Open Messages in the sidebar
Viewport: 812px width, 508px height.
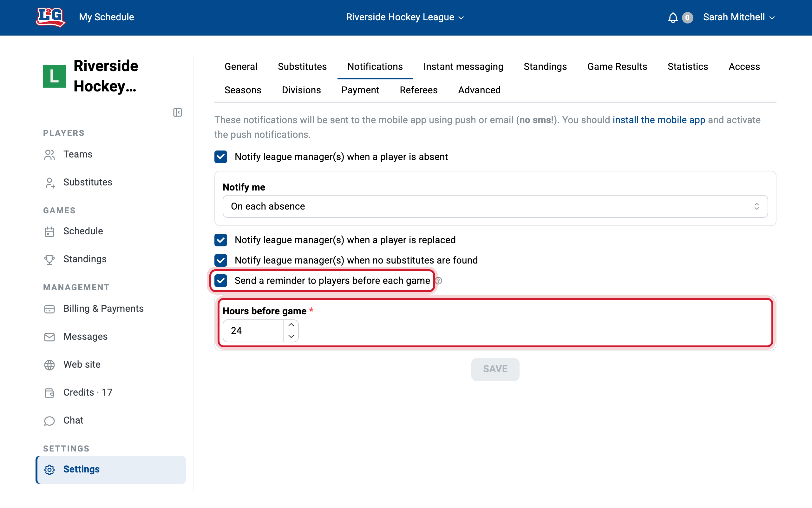click(111, 337)
